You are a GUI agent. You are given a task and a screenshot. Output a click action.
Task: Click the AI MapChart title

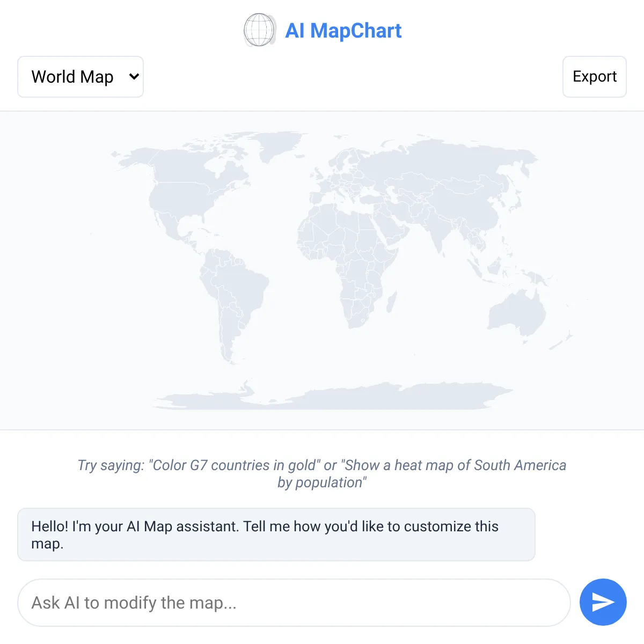[343, 31]
